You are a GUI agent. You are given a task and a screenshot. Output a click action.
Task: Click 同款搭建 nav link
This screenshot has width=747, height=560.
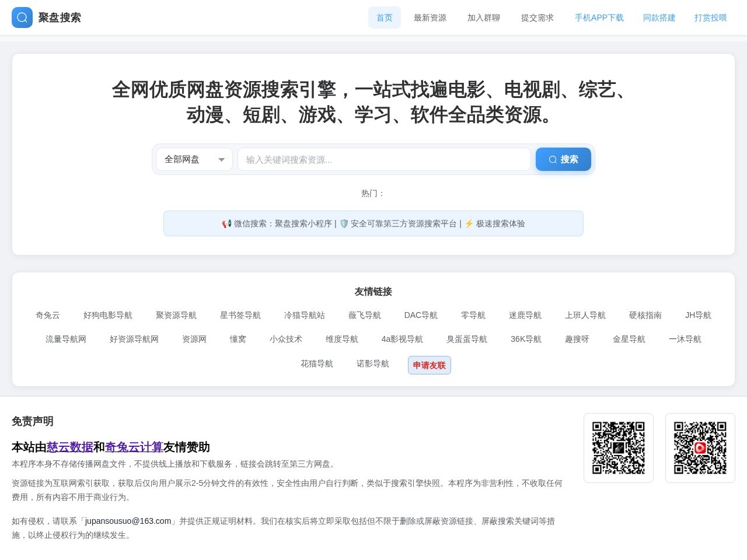(659, 17)
